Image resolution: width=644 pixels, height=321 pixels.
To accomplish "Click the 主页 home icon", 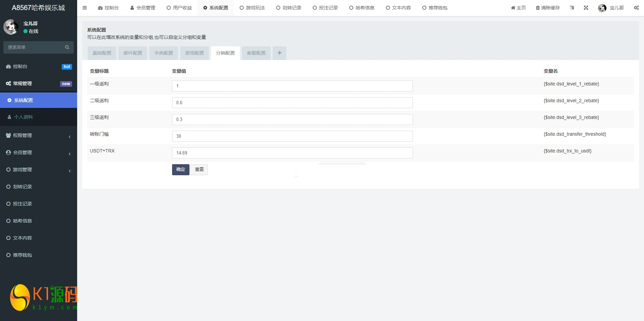I will pos(513,8).
